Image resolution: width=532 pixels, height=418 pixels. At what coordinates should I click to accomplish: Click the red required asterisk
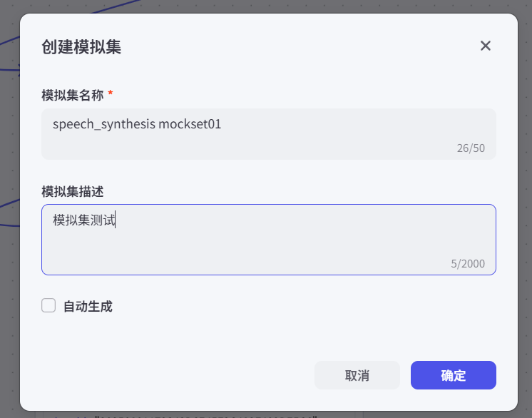[x=111, y=93]
